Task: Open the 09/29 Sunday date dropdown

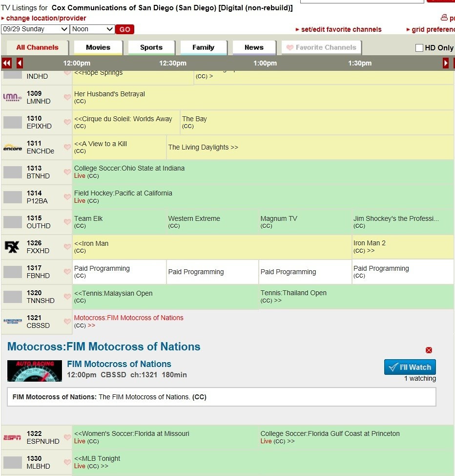Action: (35, 29)
